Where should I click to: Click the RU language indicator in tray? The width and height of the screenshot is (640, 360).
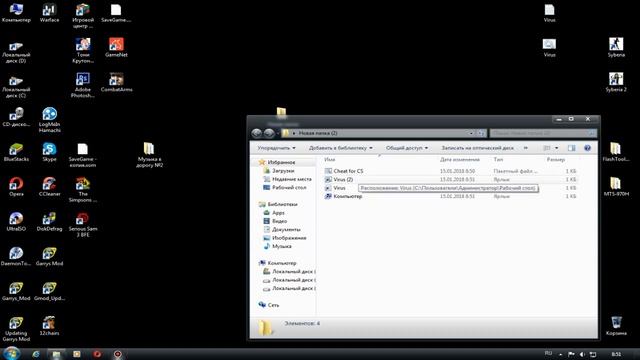tap(548, 353)
